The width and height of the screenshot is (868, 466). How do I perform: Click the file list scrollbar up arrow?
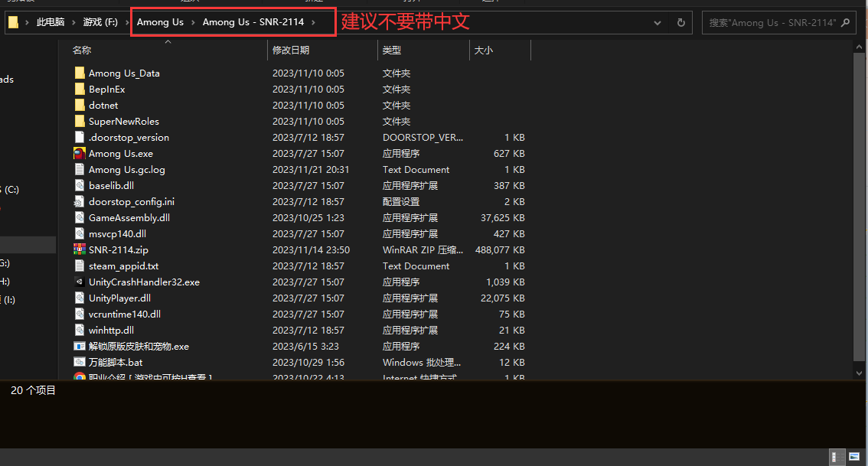[x=859, y=47]
